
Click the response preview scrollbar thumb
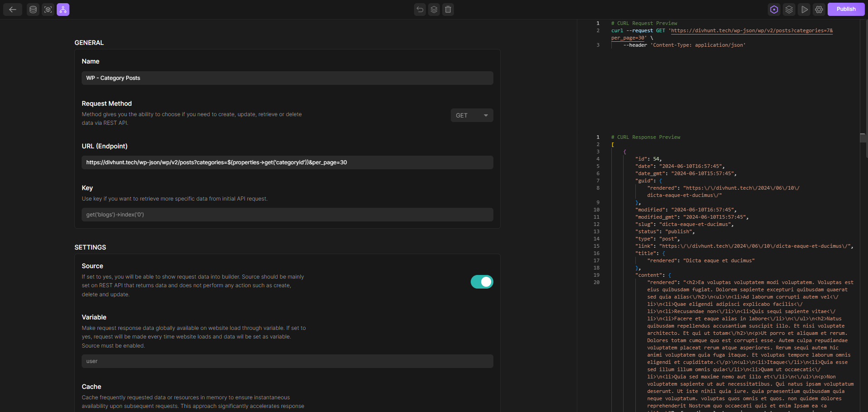tap(863, 138)
